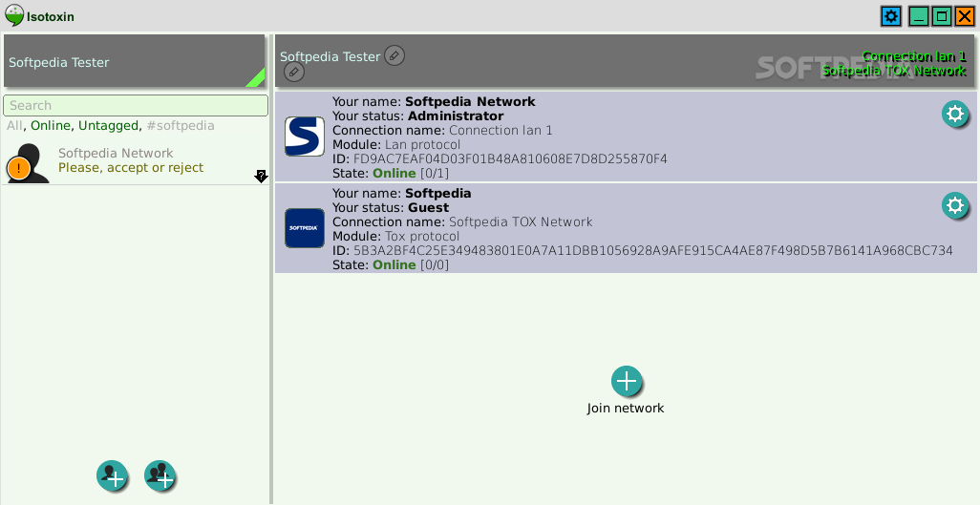Viewport: 980px width, 505px height.
Task: Open settings gear for Connection lan 1
Action: click(955, 115)
